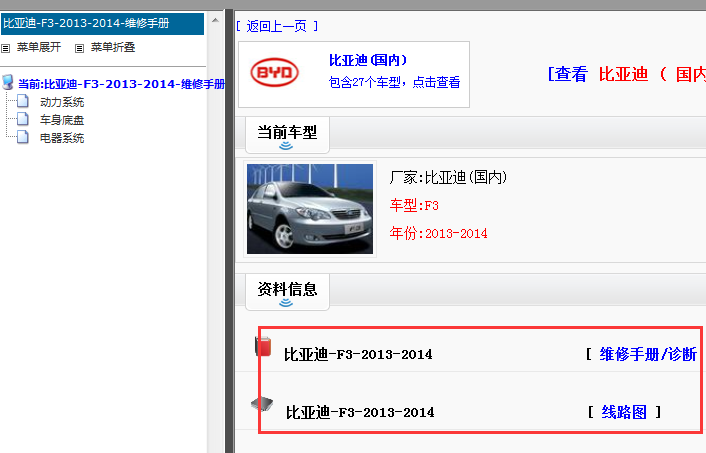Select root node 当前:比亚迪-F3-2013-2014-维修手册
The width and height of the screenshot is (706, 453).
121,84
